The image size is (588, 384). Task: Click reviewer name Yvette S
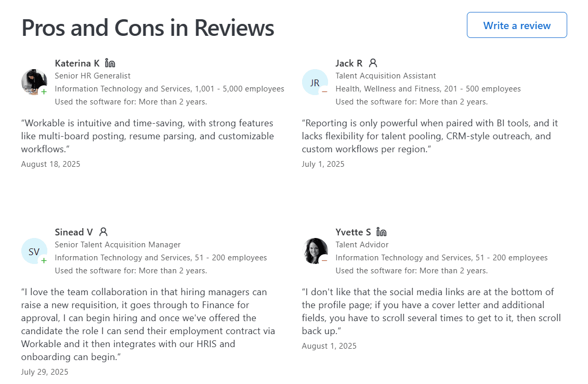[354, 232]
